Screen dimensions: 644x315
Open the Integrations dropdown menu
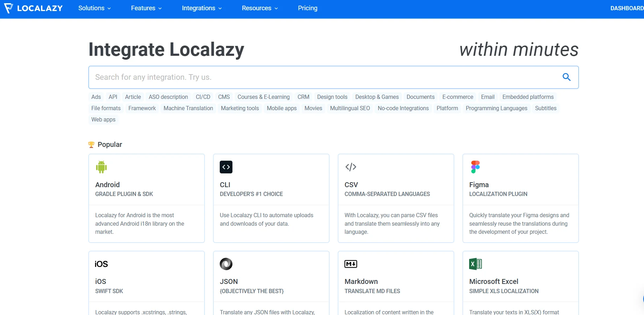[202, 8]
